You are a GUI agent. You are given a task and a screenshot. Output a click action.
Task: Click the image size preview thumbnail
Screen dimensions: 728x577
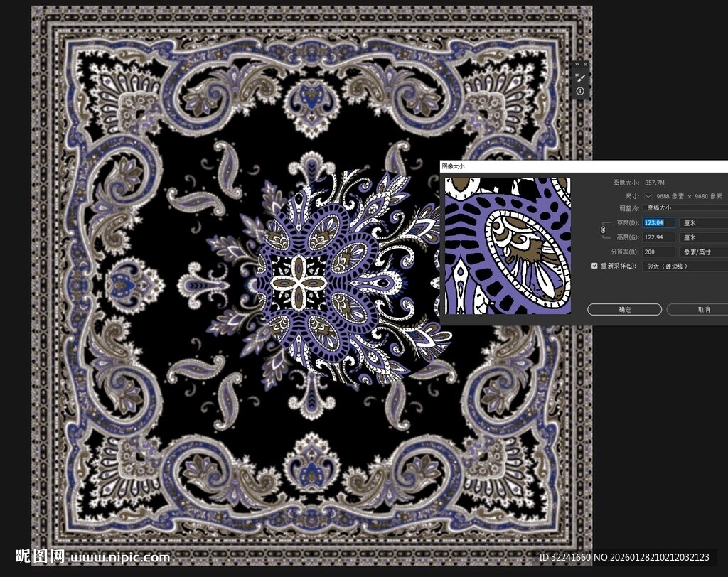pos(508,246)
